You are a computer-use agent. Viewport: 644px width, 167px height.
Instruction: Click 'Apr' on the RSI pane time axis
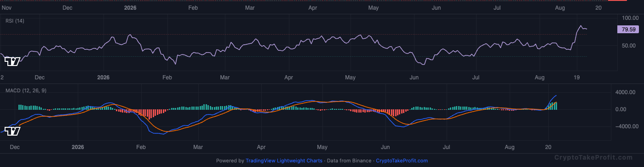click(289, 78)
